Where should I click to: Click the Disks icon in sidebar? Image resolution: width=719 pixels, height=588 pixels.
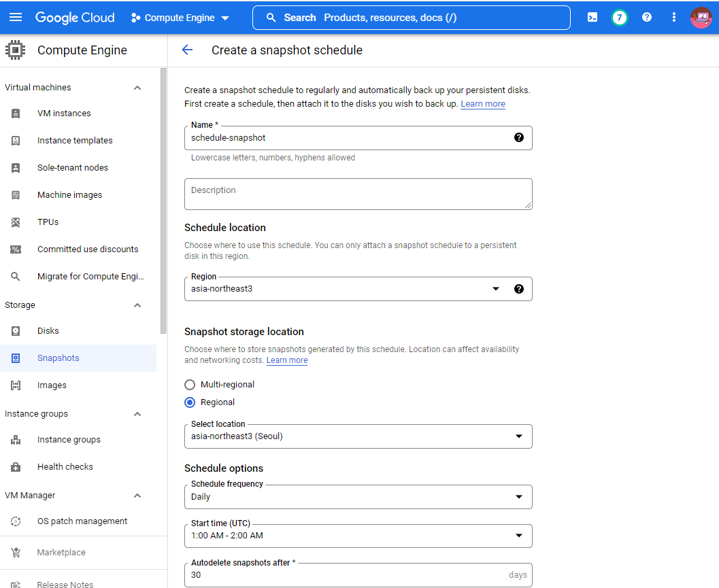16,331
